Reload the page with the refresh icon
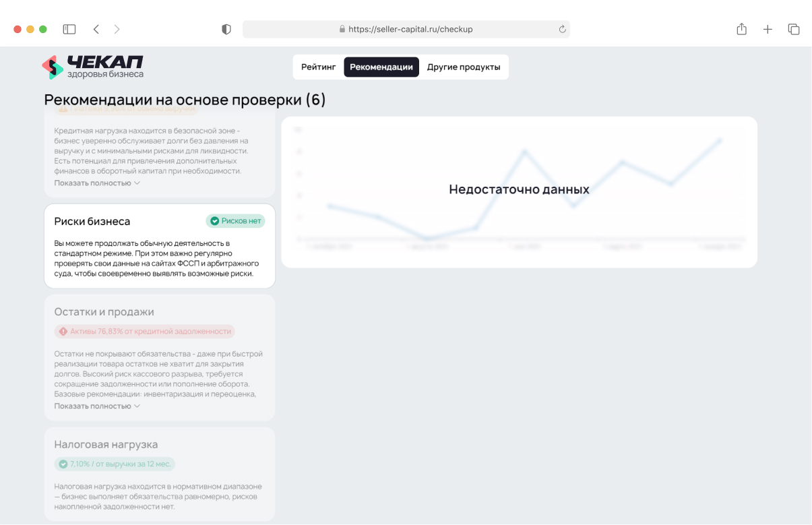This screenshot has height=525, width=812. (562, 29)
